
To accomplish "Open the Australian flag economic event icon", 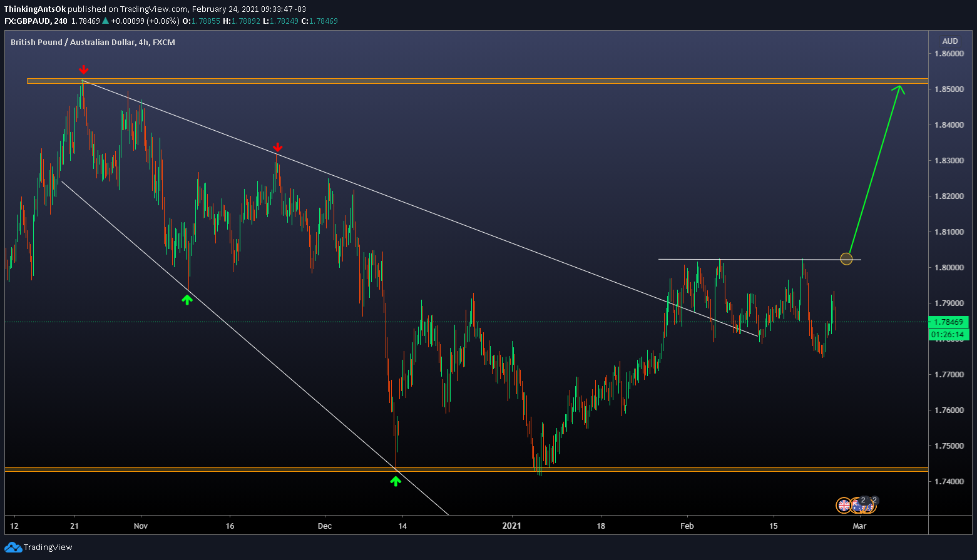I will 859,506.
